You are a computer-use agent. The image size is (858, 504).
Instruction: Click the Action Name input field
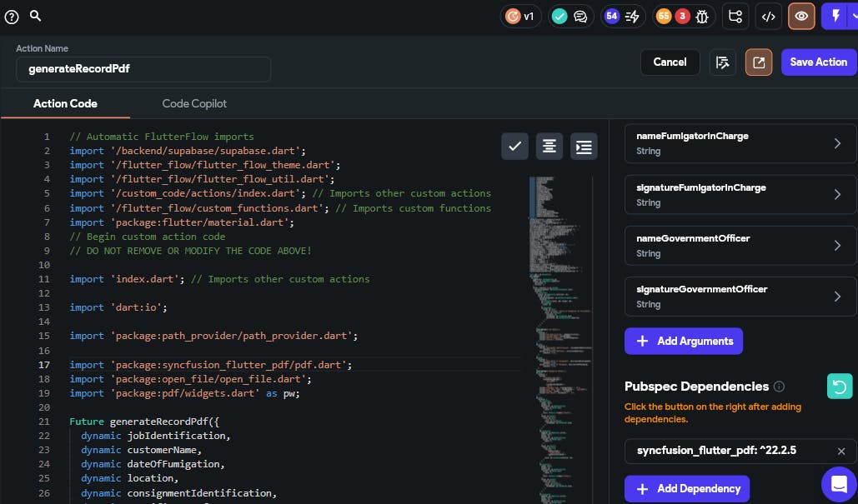[x=143, y=69]
